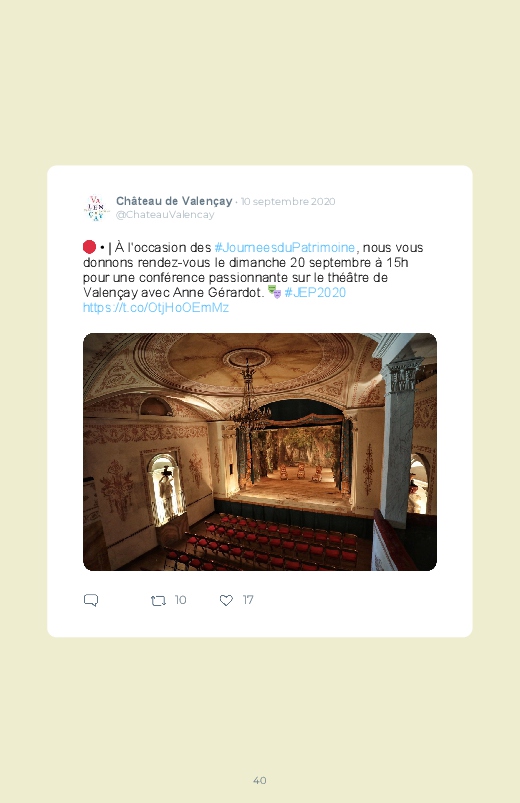Click the Château de Valençay account name

tap(174, 201)
